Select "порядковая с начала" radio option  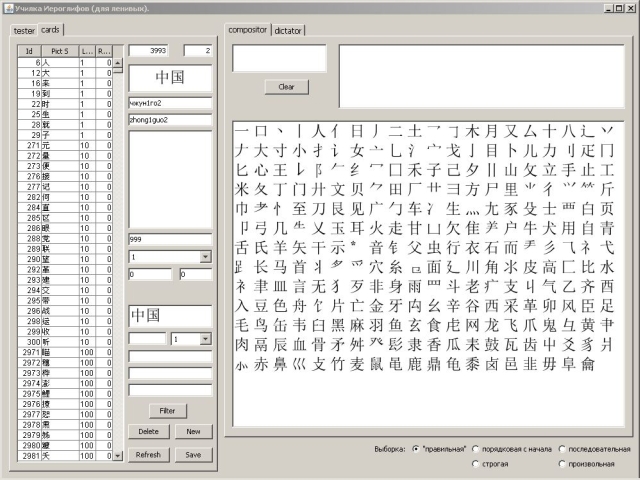tap(512, 449)
